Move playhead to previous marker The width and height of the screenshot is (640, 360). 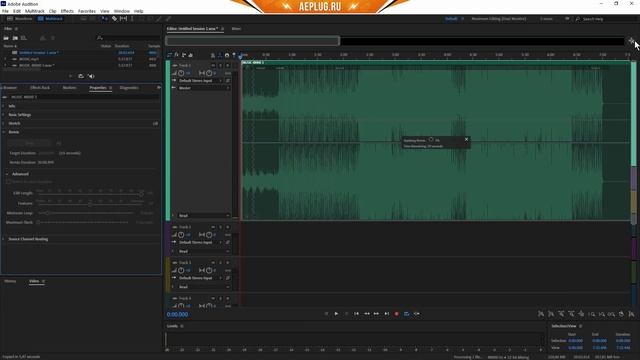(356, 314)
